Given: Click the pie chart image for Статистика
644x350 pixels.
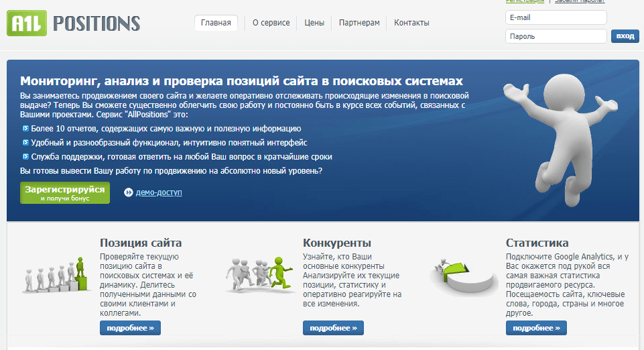Looking at the screenshot, I should 464,275.
